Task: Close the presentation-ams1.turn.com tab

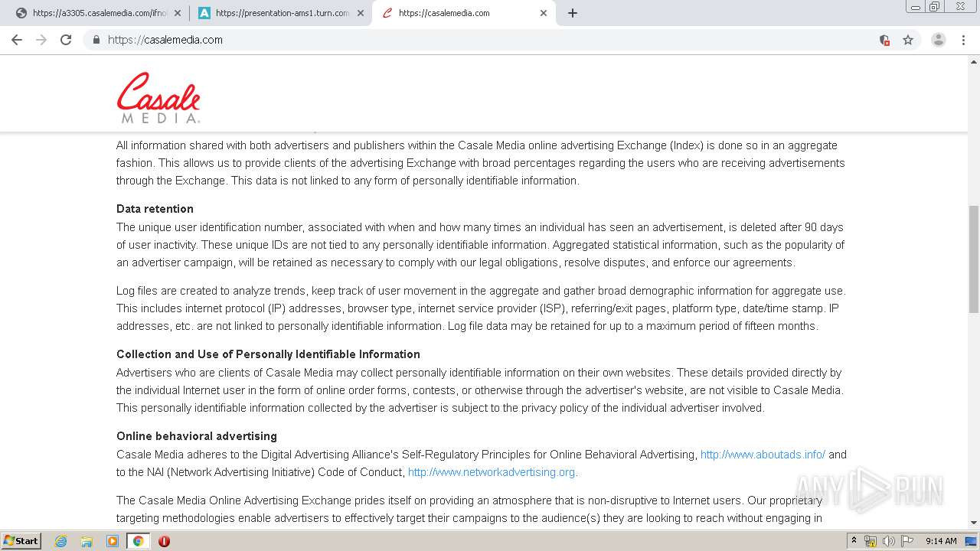Action: pyautogui.click(x=361, y=13)
